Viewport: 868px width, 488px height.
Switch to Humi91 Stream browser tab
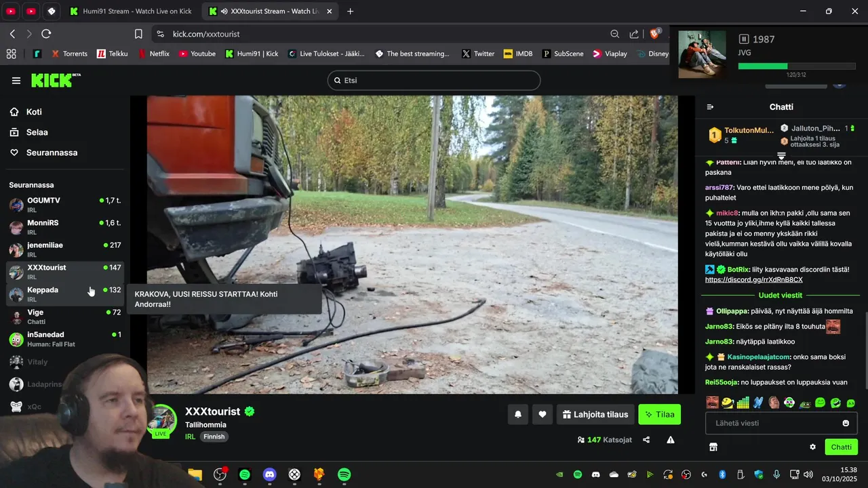pos(131,12)
